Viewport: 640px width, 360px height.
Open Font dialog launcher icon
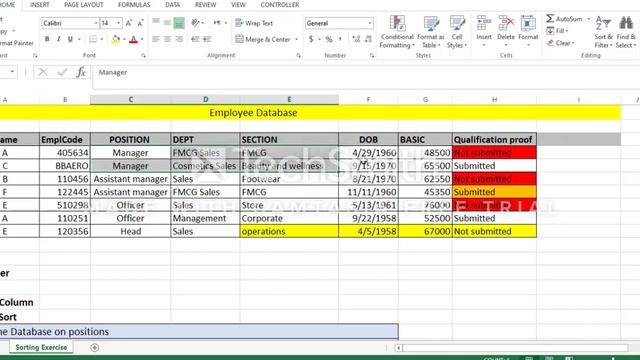click(x=144, y=56)
